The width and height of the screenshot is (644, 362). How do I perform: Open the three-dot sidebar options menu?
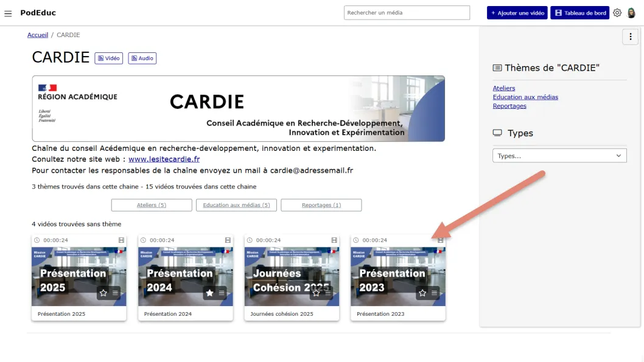click(630, 37)
